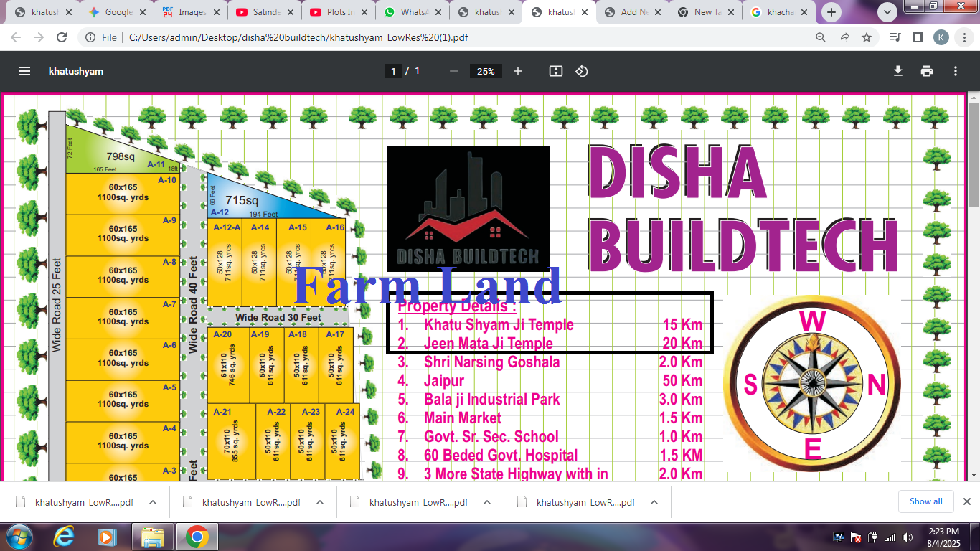The image size is (980, 551).
Task: Select the fit-to-page icon in PDF viewer
Action: point(555,71)
